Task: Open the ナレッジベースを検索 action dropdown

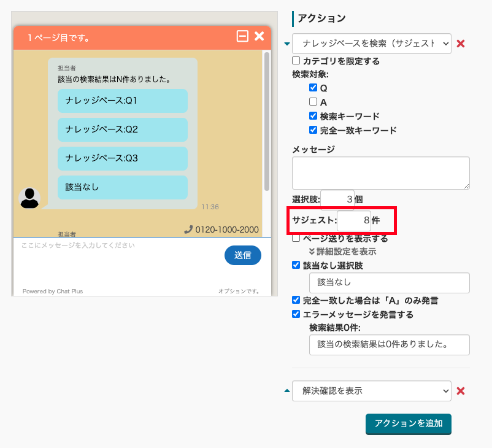Action: (372, 44)
